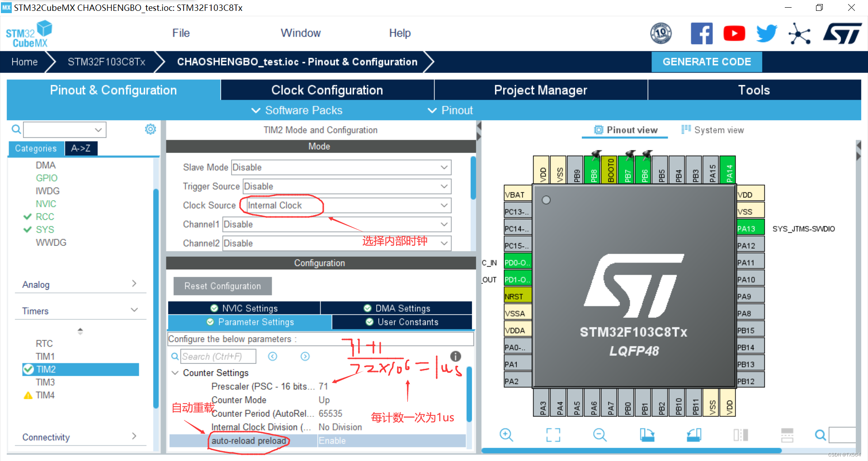868x461 pixels.
Task: Click the GENERATE CODE button
Action: point(706,61)
